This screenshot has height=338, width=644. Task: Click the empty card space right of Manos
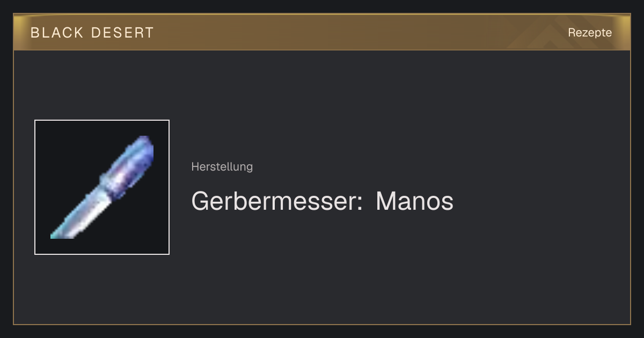pyautogui.click(x=537, y=202)
